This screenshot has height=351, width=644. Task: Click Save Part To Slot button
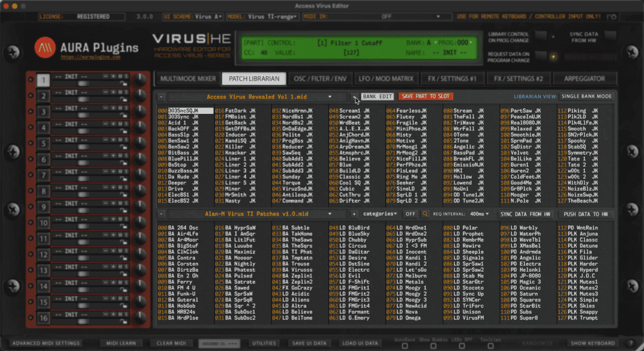tap(426, 97)
